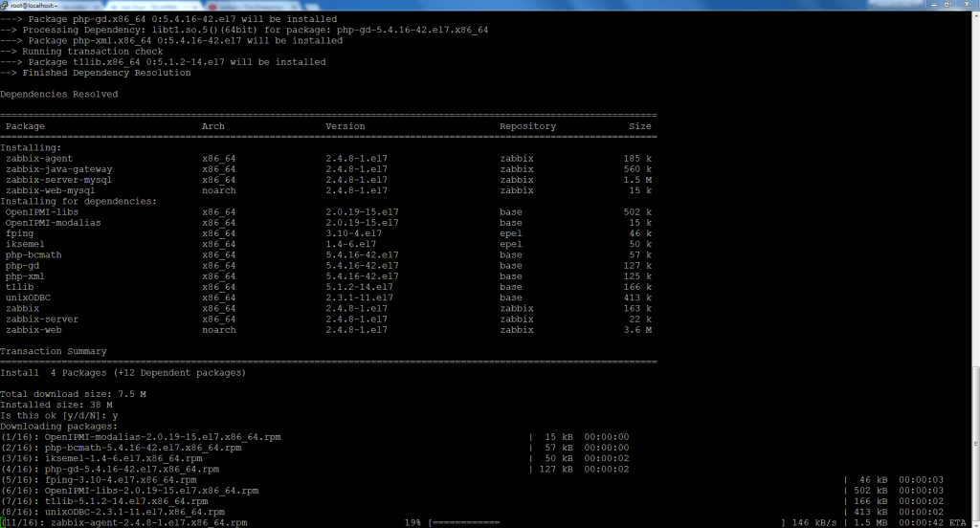Select 'zabbix-java-gateway' in the package table

(58, 169)
